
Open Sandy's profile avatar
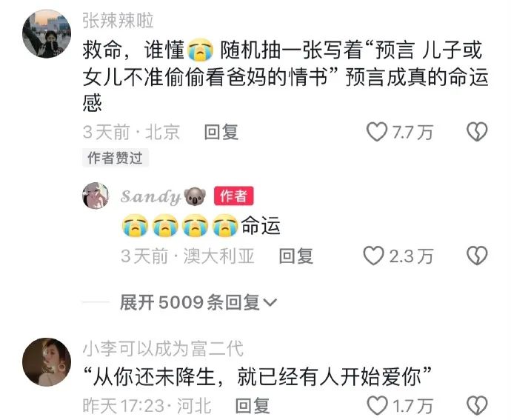(96, 196)
